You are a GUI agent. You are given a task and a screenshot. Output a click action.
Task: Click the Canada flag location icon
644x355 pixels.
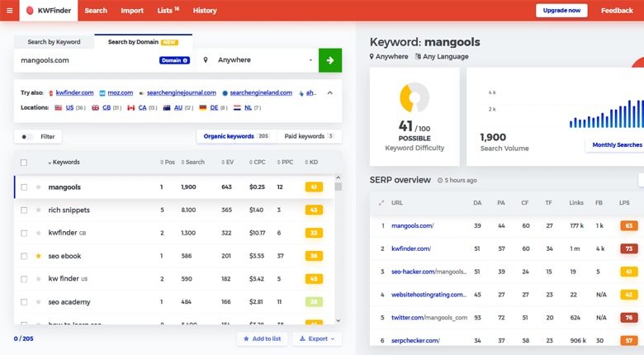131,107
